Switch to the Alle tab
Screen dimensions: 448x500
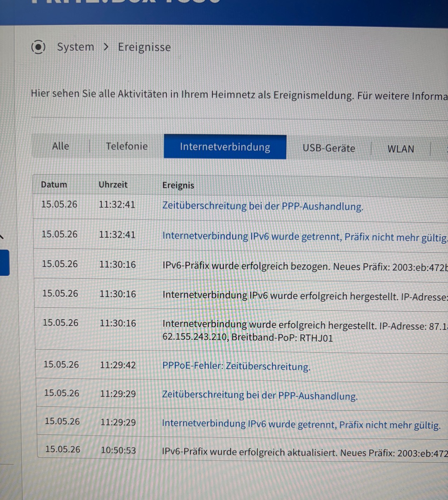click(61, 146)
